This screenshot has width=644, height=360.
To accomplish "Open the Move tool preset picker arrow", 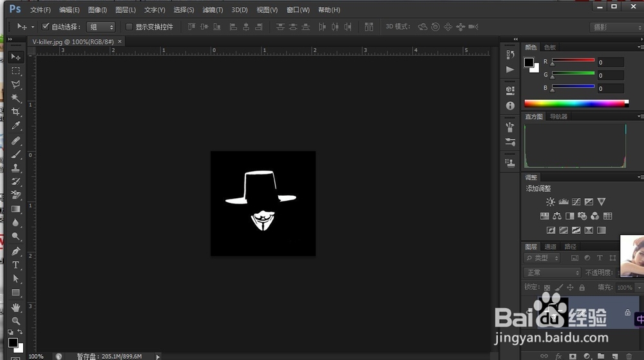I will (33, 27).
